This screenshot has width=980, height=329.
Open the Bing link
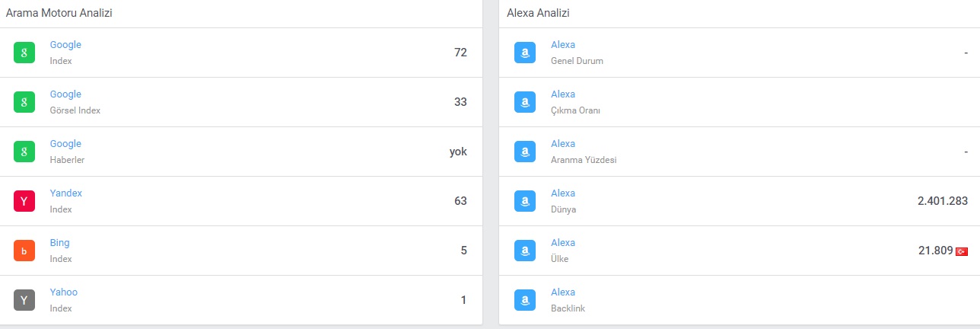59,243
